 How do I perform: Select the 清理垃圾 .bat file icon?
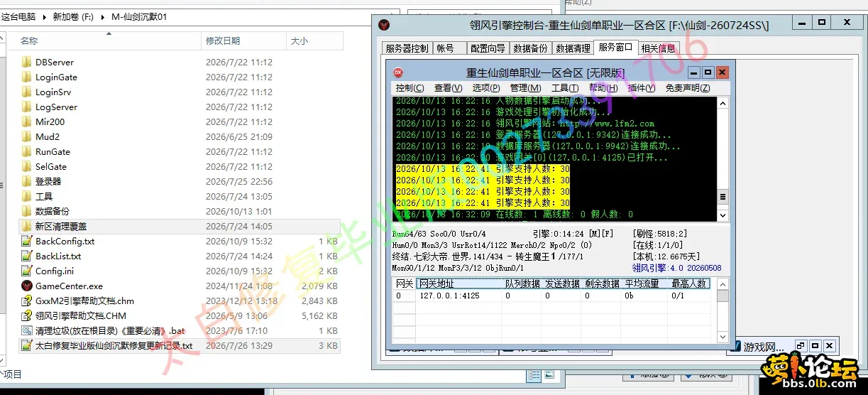[26, 331]
